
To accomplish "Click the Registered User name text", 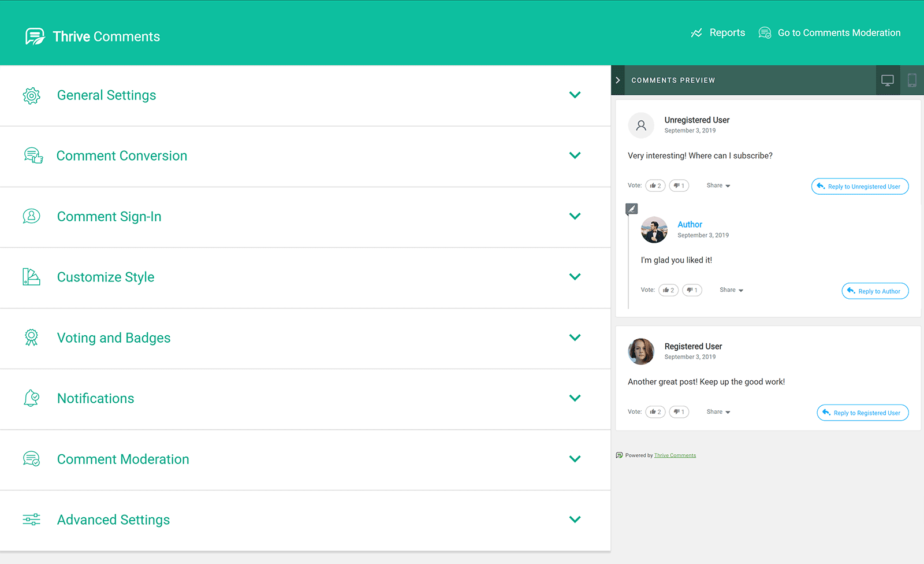I will [x=693, y=346].
